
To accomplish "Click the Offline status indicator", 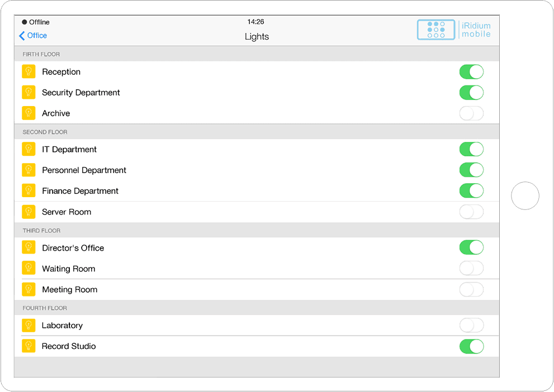I will click(36, 22).
